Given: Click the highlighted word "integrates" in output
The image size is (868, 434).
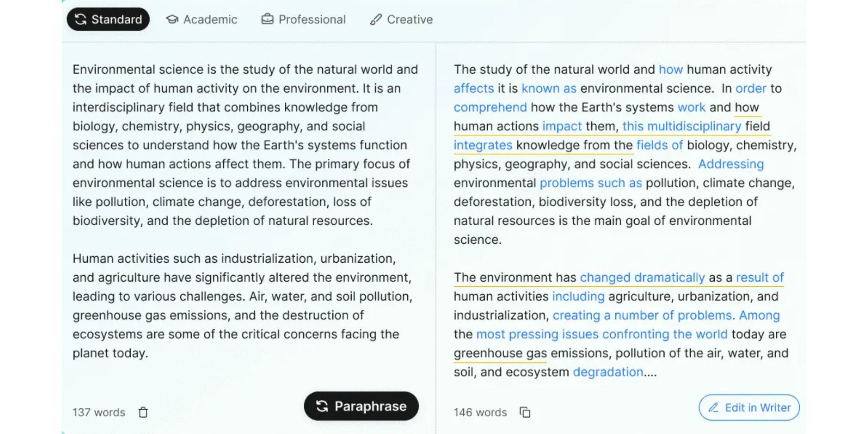Looking at the screenshot, I should pyautogui.click(x=483, y=145).
